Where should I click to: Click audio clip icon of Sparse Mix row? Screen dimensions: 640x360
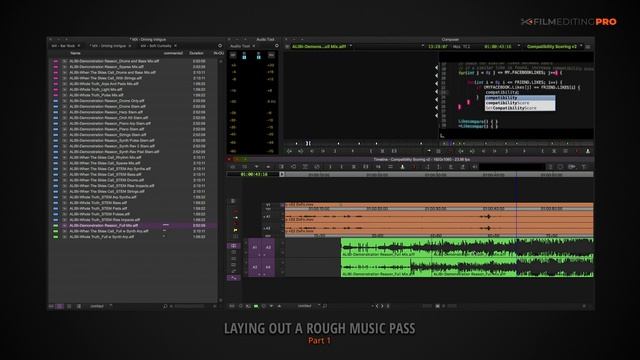[x=64, y=67]
